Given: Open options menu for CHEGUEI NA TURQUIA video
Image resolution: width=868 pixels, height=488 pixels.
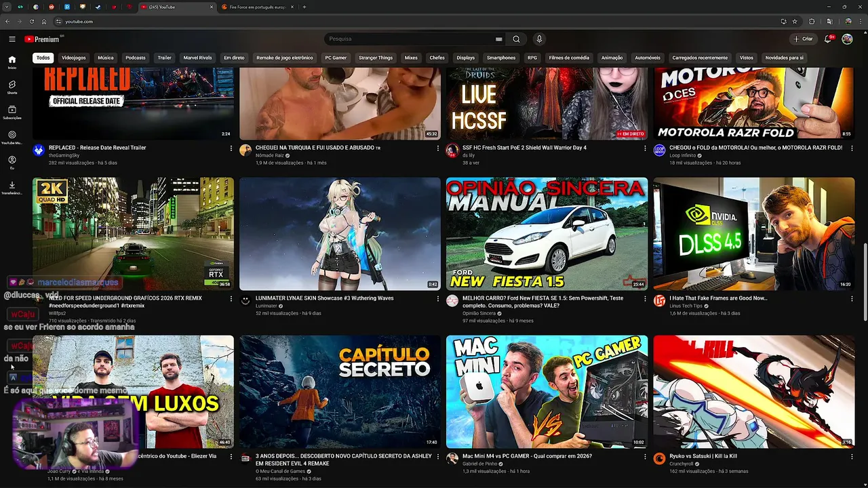Looking at the screenshot, I should coord(437,148).
